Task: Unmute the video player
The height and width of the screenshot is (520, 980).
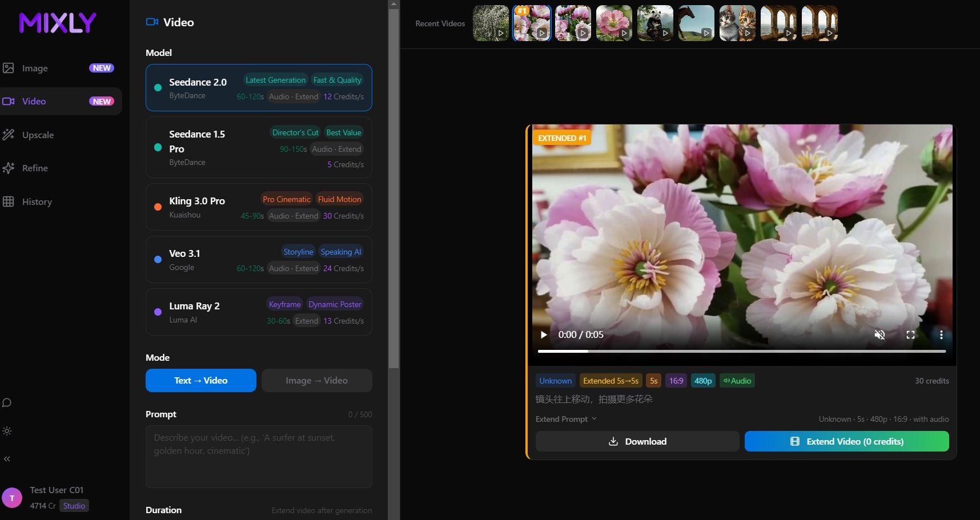Action: pos(879,335)
